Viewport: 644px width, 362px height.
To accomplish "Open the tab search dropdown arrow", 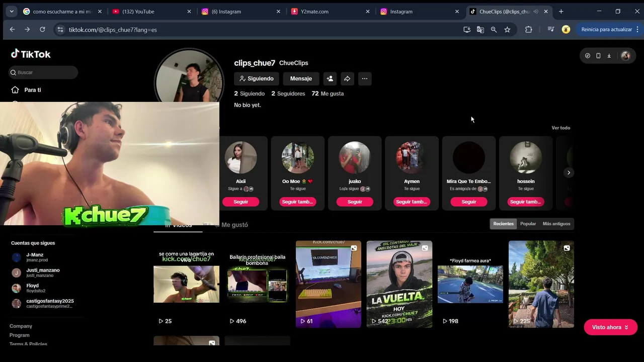I will coord(11,12).
